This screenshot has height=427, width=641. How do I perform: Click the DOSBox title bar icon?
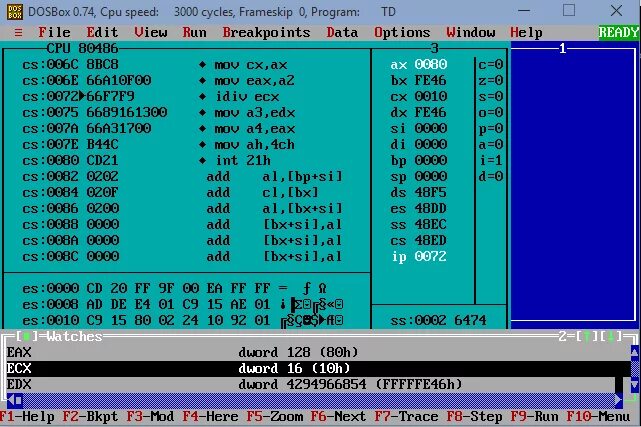coord(15,11)
